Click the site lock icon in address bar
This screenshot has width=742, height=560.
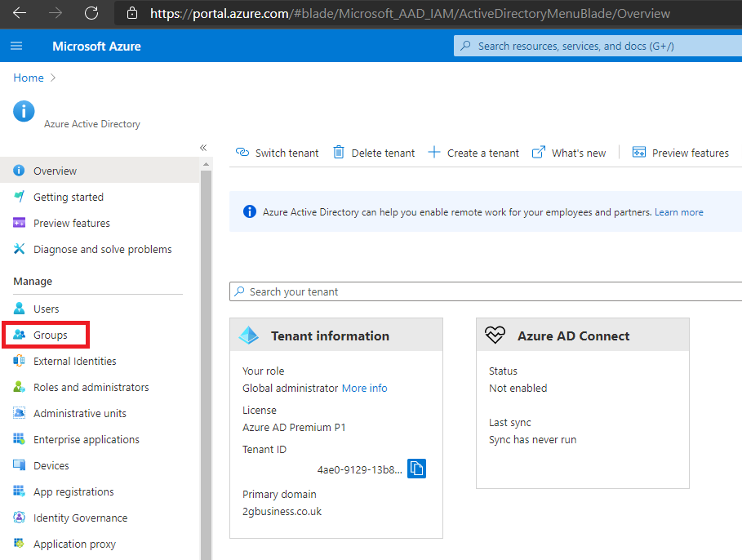click(x=132, y=13)
